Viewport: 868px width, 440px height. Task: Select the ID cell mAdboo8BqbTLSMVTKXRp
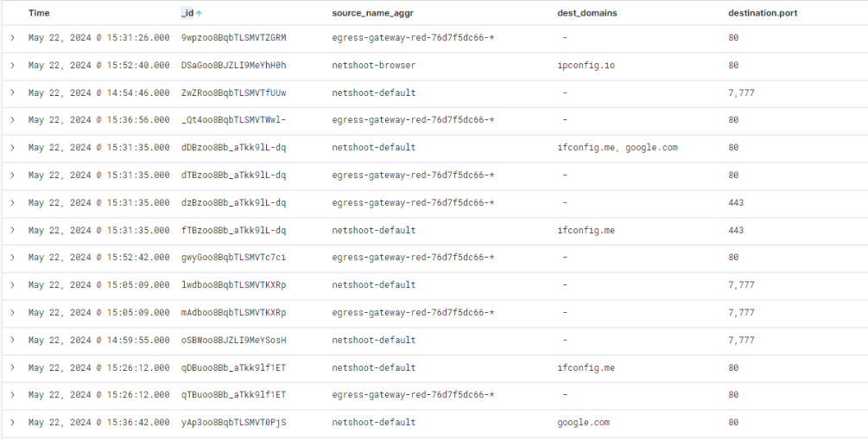(x=233, y=312)
